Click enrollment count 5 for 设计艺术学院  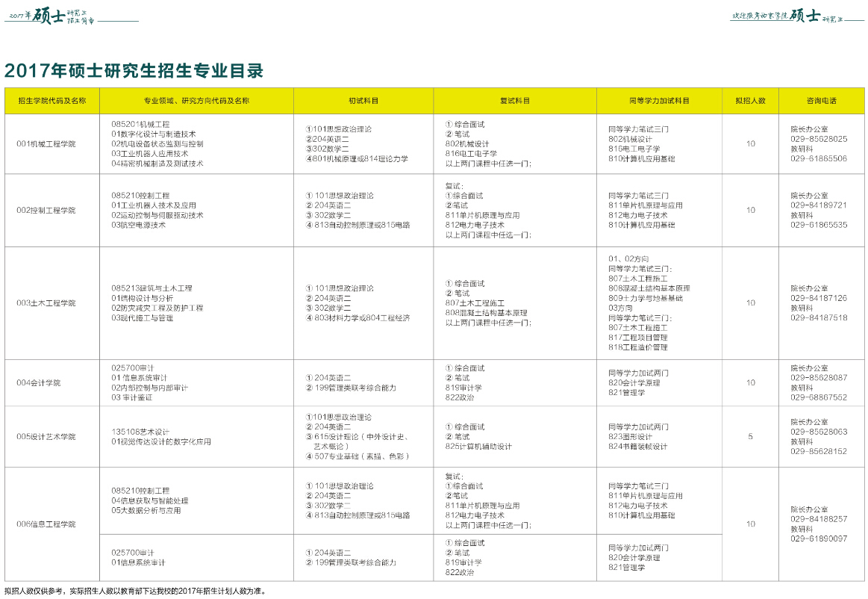(x=751, y=437)
